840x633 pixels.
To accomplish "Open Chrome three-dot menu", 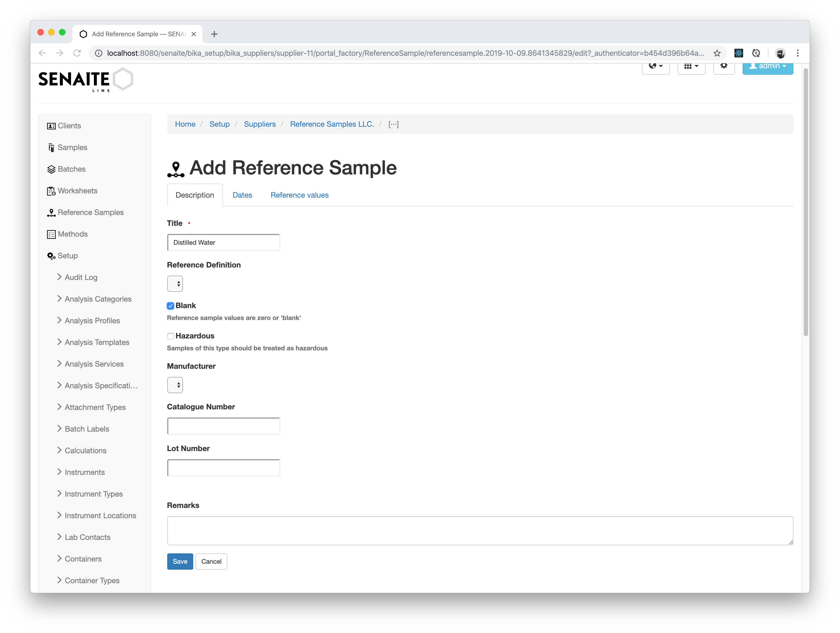I will (798, 53).
